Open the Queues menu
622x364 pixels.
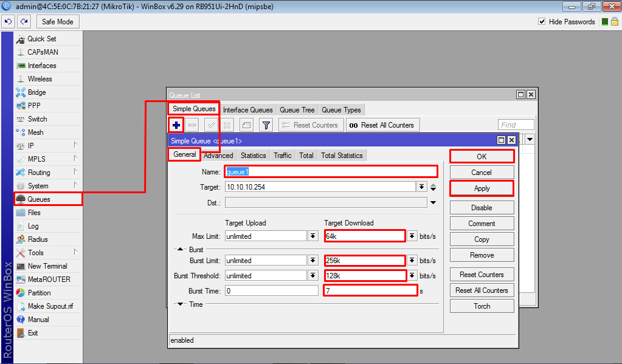pos(48,199)
